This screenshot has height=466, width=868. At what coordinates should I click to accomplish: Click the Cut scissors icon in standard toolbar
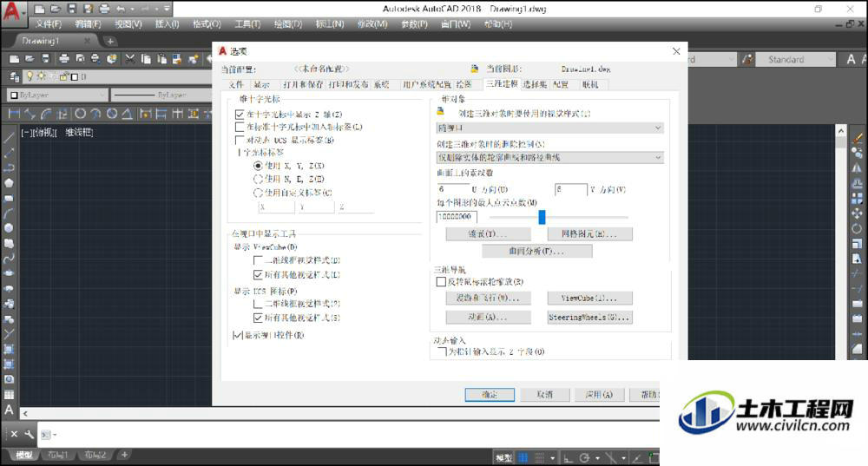(x=130, y=59)
